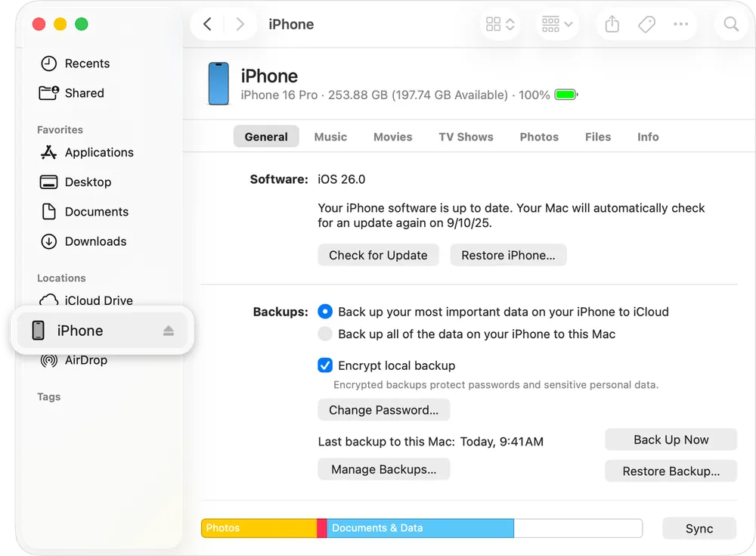Click the 'iPhone 16 Pro' capacity details line
This screenshot has width=756, height=556.
(x=395, y=95)
